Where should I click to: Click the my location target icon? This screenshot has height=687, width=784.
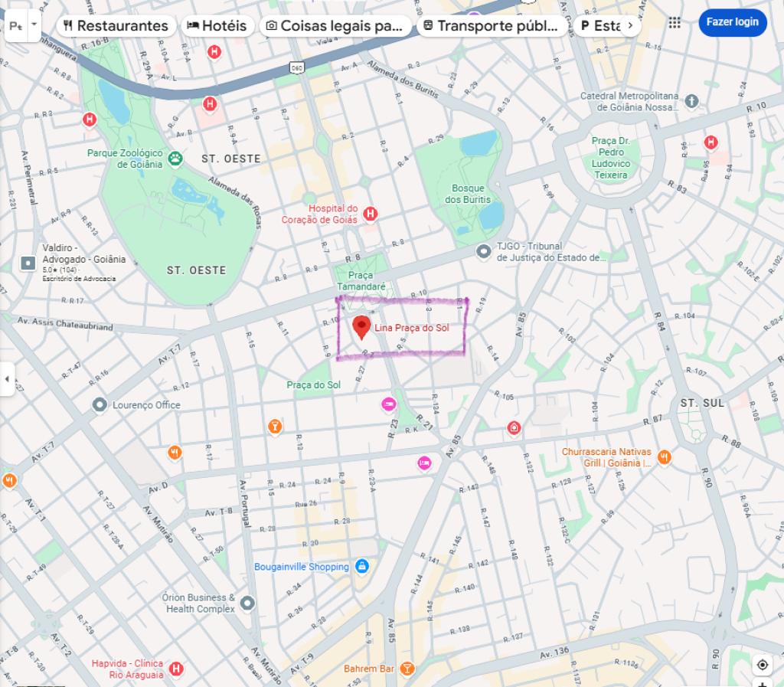[763, 665]
